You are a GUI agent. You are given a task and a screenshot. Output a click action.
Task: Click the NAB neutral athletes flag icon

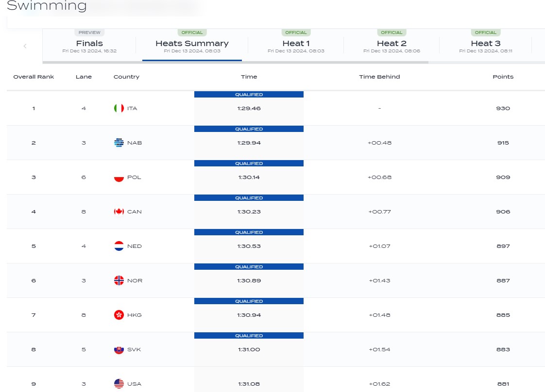click(x=119, y=143)
